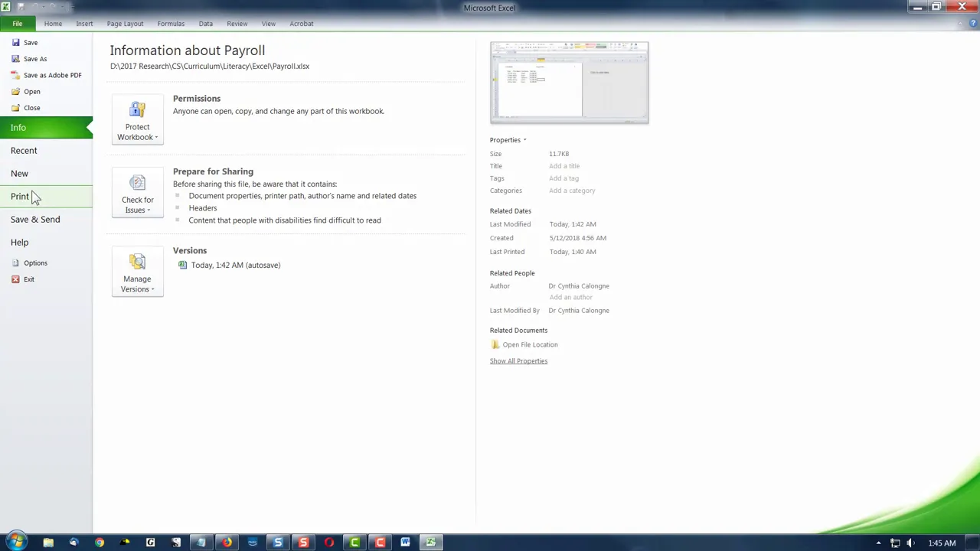Switch to the Formulas tab

(x=171, y=24)
